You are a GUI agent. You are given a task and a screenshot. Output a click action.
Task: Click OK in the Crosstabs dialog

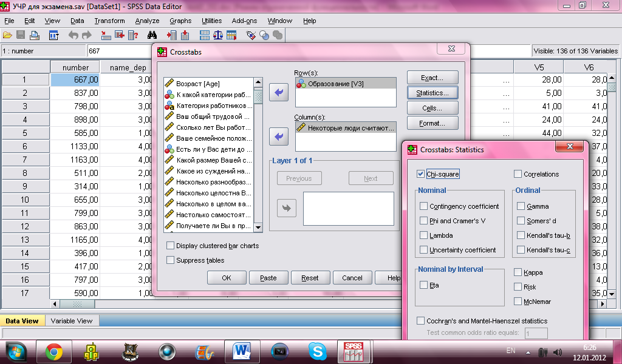[x=227, y=278]
